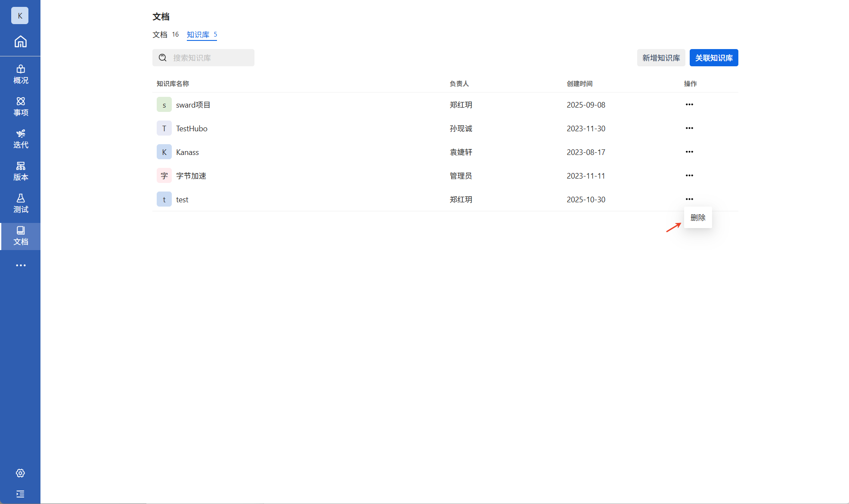Navigate to 迭代 iterations section
This screenshot has height=504, width=849.
point(20,139)
